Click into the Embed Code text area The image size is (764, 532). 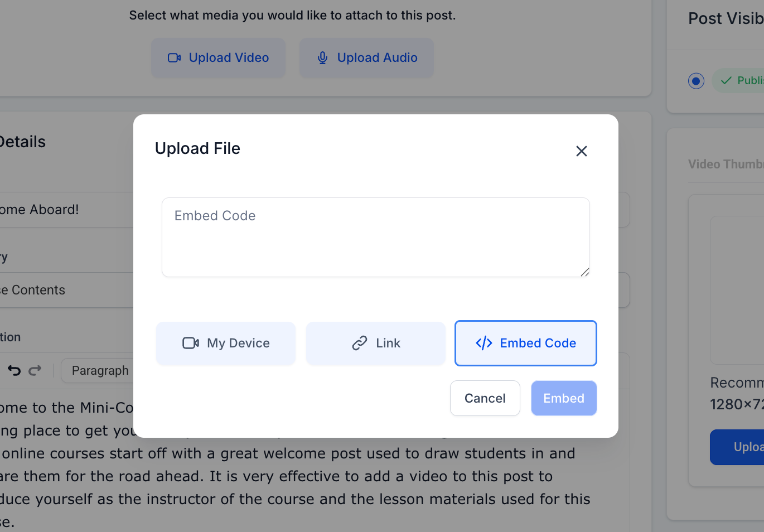coord(376,237)
